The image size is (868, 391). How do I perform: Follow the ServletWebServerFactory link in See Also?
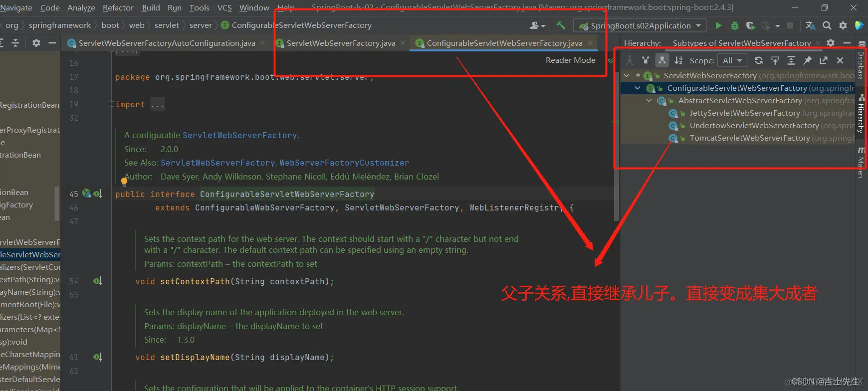tap(217, 163)
